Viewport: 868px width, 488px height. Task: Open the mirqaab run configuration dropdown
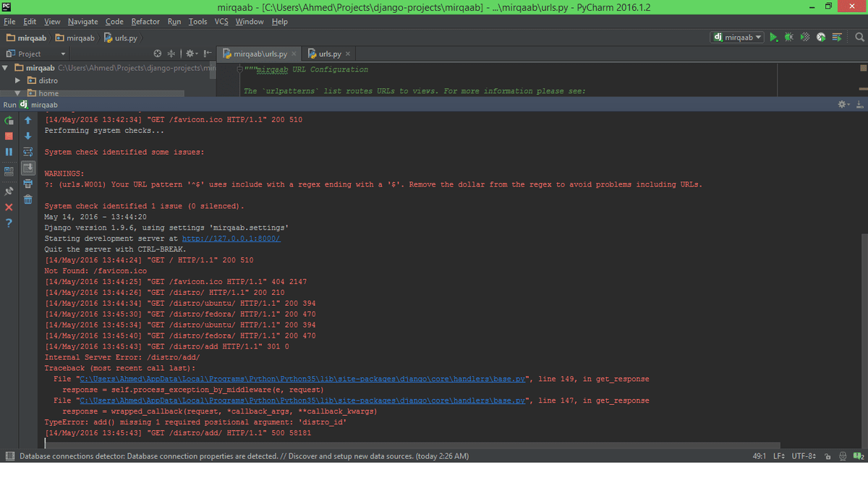tap(736, 37)
